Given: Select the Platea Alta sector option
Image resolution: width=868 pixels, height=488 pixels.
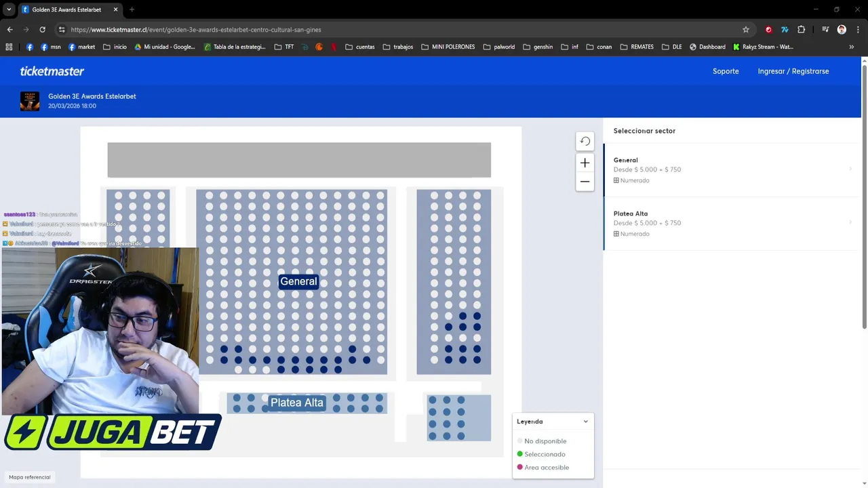Looking at the screenshot, I should coord(732,224).
